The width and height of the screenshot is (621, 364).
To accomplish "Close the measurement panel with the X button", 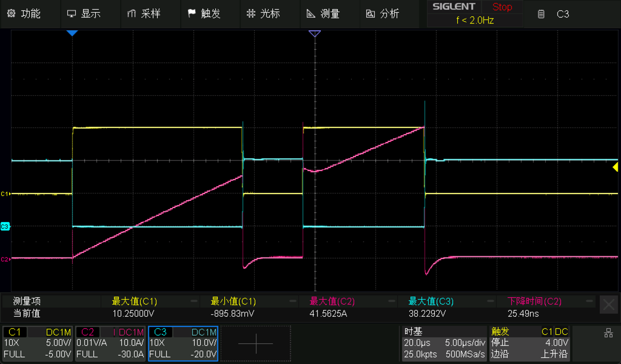I will pos(608,305).
